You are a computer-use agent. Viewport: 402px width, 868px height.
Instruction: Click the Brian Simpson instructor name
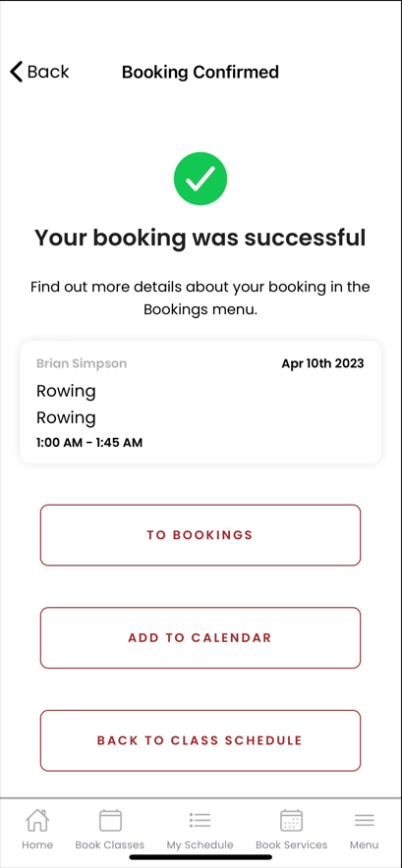point(82,363)
